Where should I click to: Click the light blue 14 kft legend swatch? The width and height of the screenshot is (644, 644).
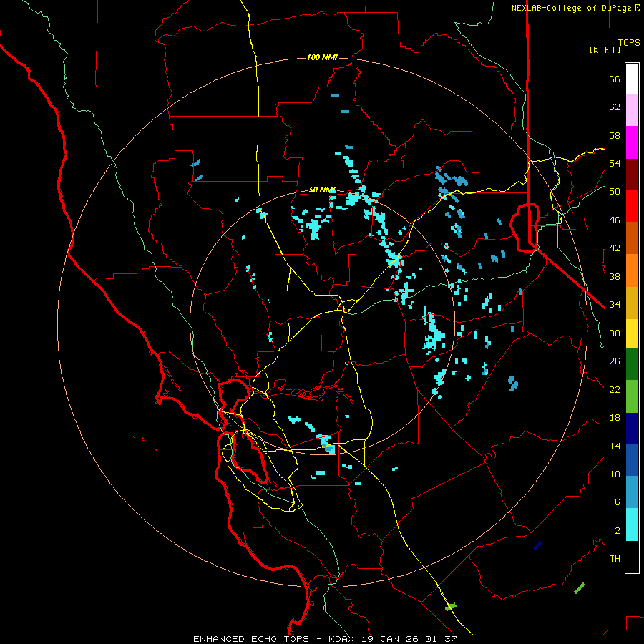pos(632,492)
